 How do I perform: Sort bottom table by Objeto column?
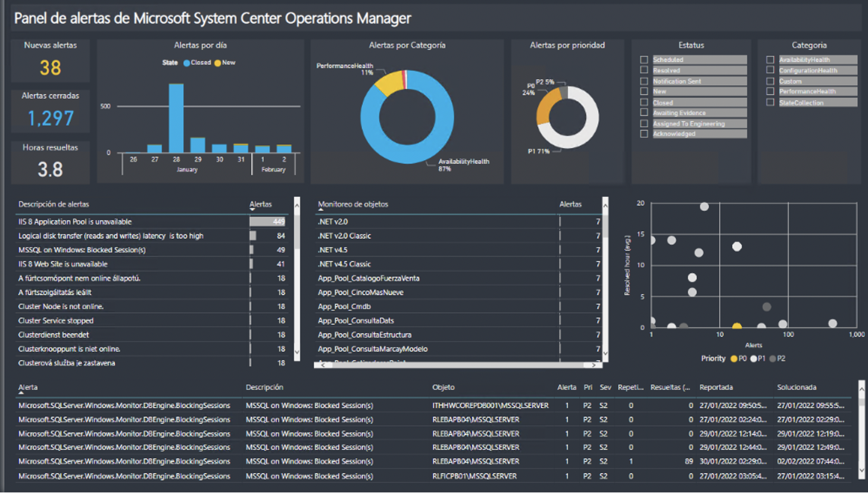(x=444, y=387)
